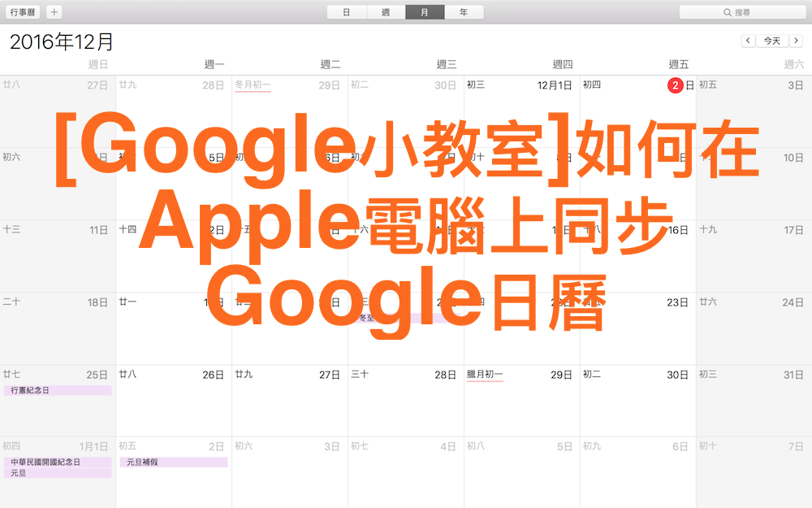Image resolution: width=812 pixels, height=508 pixels.
Task: Select the January 7日 date
Action: click(796, 446)
